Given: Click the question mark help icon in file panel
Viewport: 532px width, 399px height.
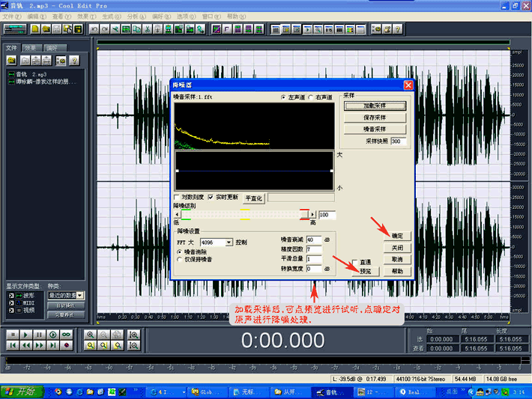Looking at the screenshot, I should pos(75,60).
